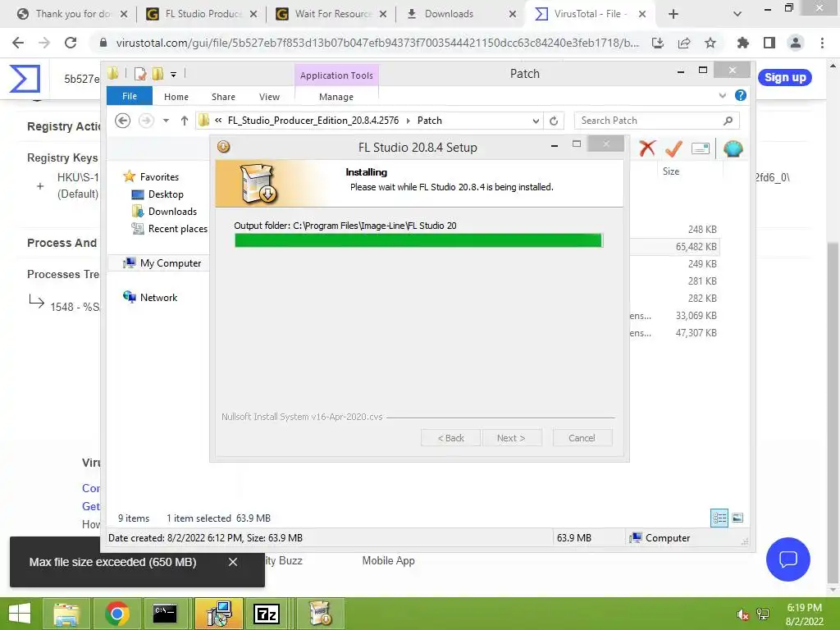Click the rename ribbon icon
Viewport: 840px width, 630px height.
point(701,148)
